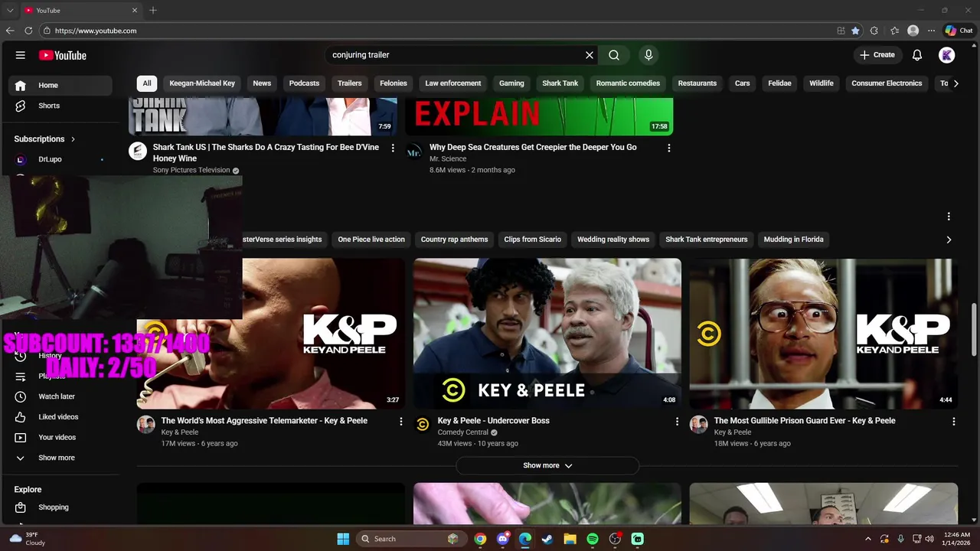Open Spotify from the taskbar
The width and height of the screenshot is (980, 551).
click(x=593, y=539)
